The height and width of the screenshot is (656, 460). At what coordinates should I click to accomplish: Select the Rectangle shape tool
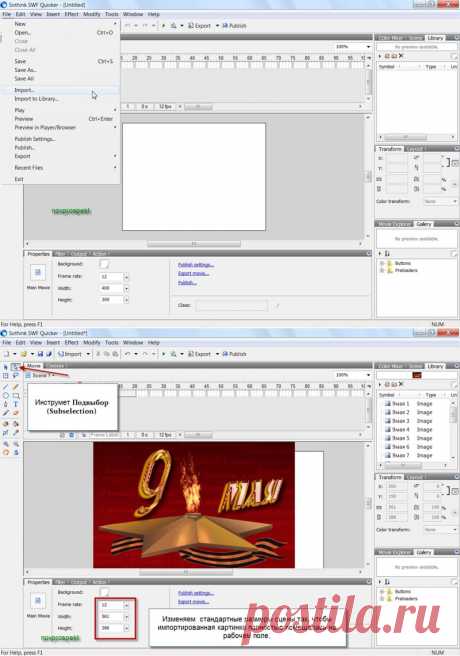[16, 395]
